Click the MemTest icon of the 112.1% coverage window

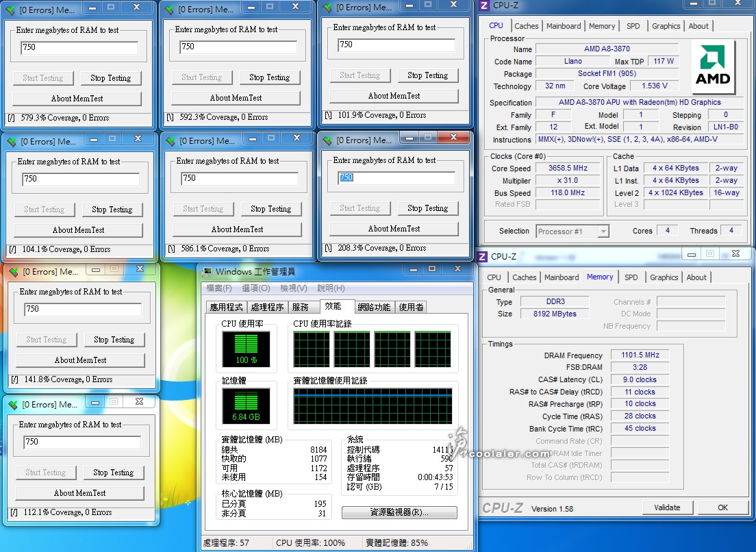coord(13,405)
